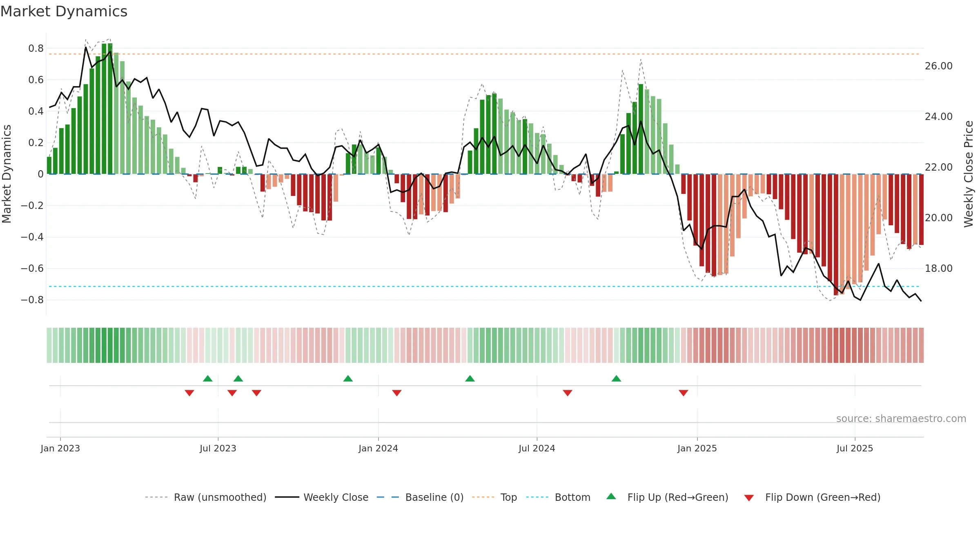Select the Flip Down marker after Jul 2024

(x=568, y=393)
